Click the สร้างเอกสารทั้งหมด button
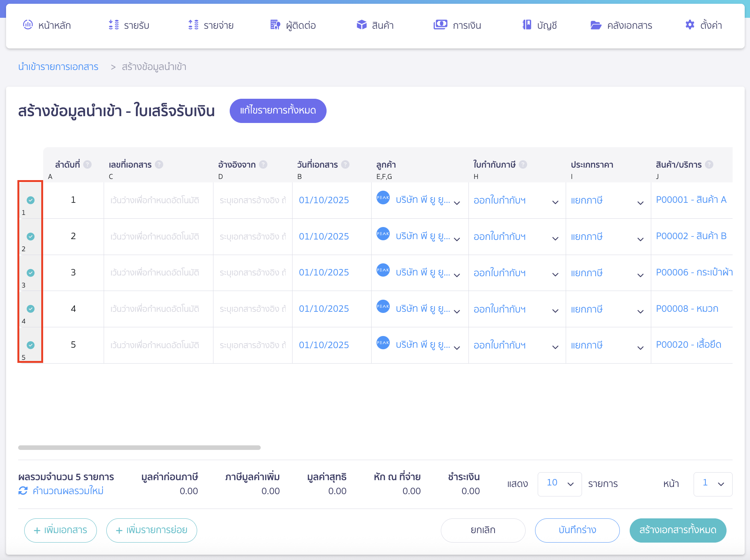750x560 pixels. (678, 530)
